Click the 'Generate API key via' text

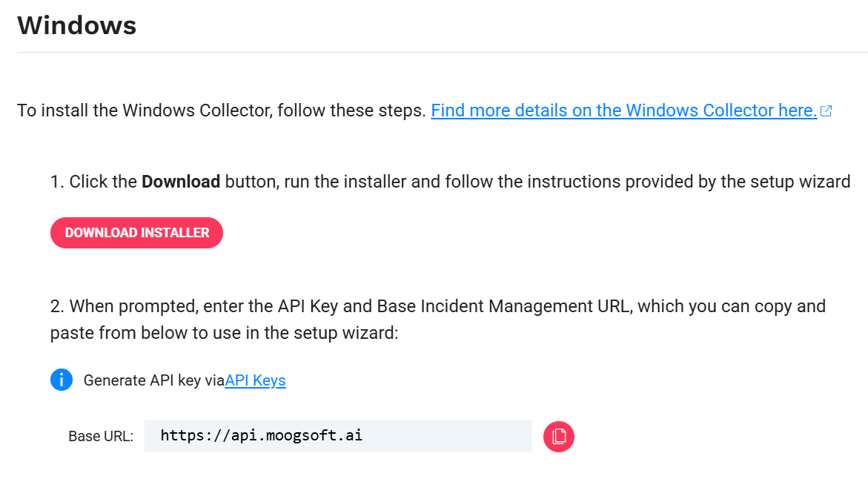point(154,380)
